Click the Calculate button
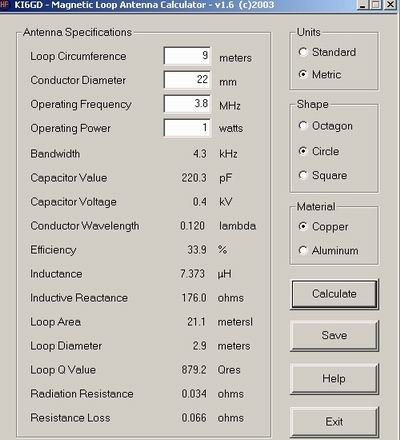Viewport: 400px width, 440px height. [x=334, y=294]
